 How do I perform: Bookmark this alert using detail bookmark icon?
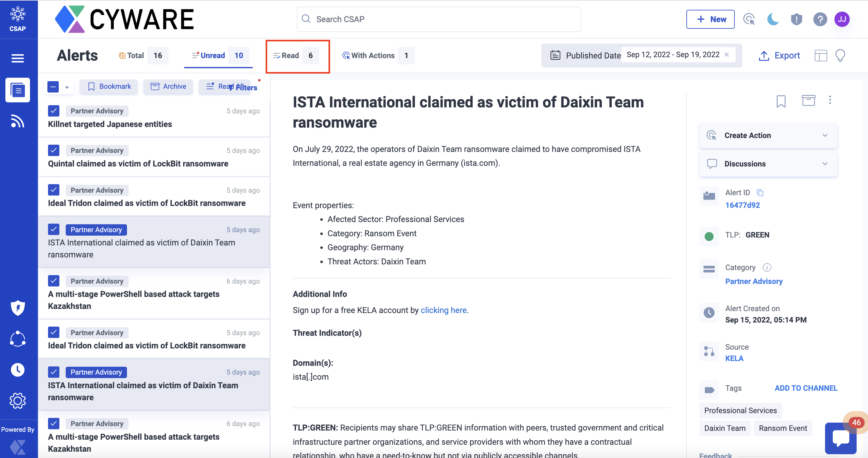781,101
